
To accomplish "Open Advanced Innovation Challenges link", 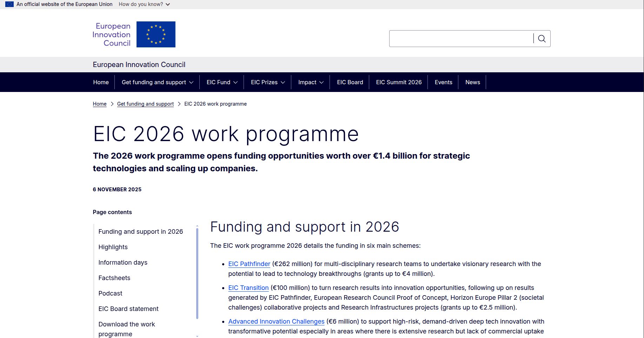I will click(x=276, y=322).
